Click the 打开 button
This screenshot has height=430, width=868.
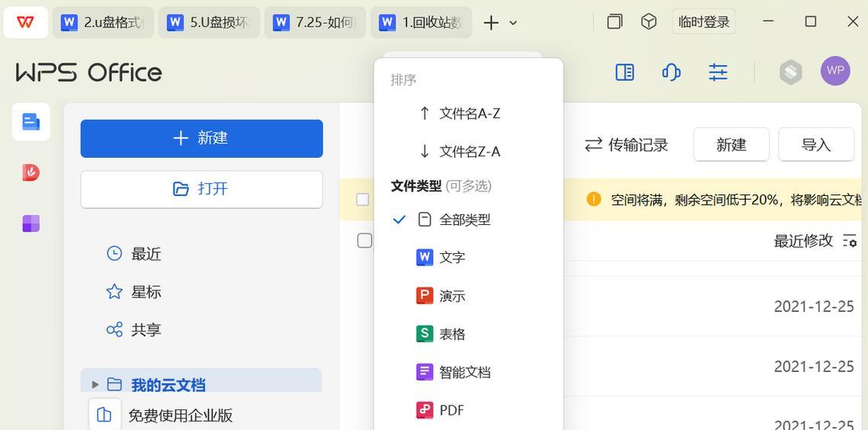click(201, 190)
